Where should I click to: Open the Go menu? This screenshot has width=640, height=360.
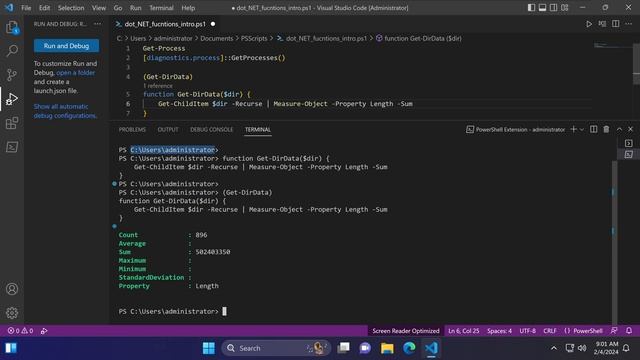tap(118, 8)
